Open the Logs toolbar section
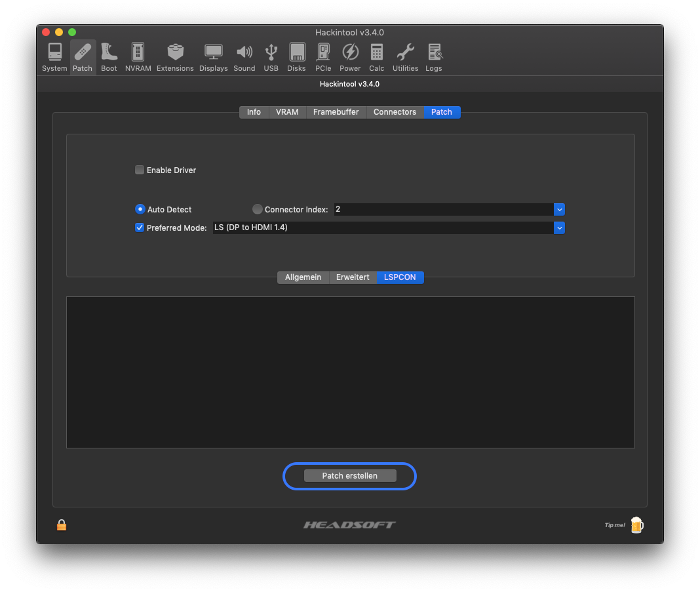Image resolution: width=700 pixels, height=592 pixels. (x=433, y=58)
